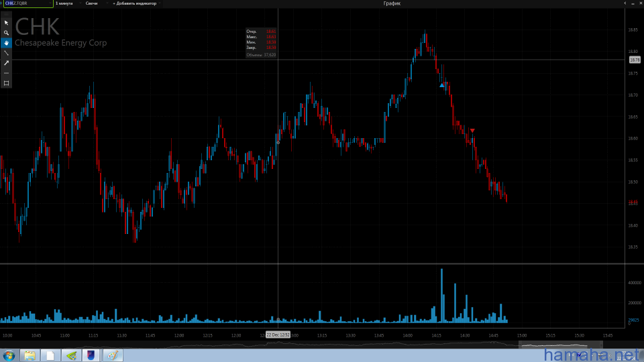The width and height of the screenshot is (644, 362).
Task: Open the Paint taskbar application
Action: pos(113,355)
